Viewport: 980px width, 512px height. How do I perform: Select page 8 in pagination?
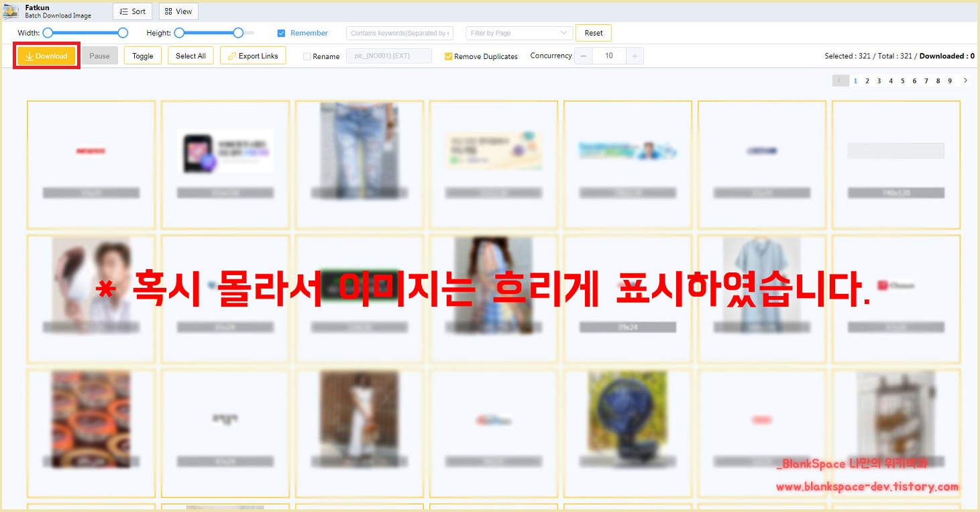pos(938,81)
